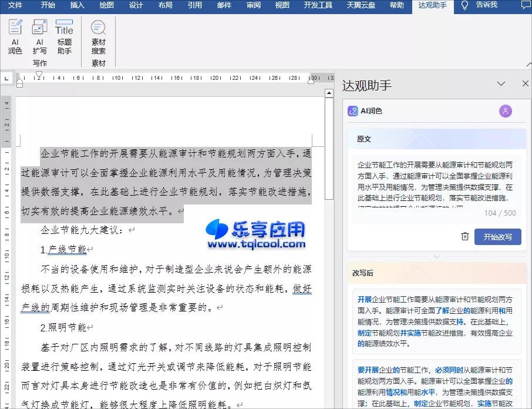Screen dimensions: 532x409
Task: Launch the Title 标题助手 tool
Action: coord(64,36)
